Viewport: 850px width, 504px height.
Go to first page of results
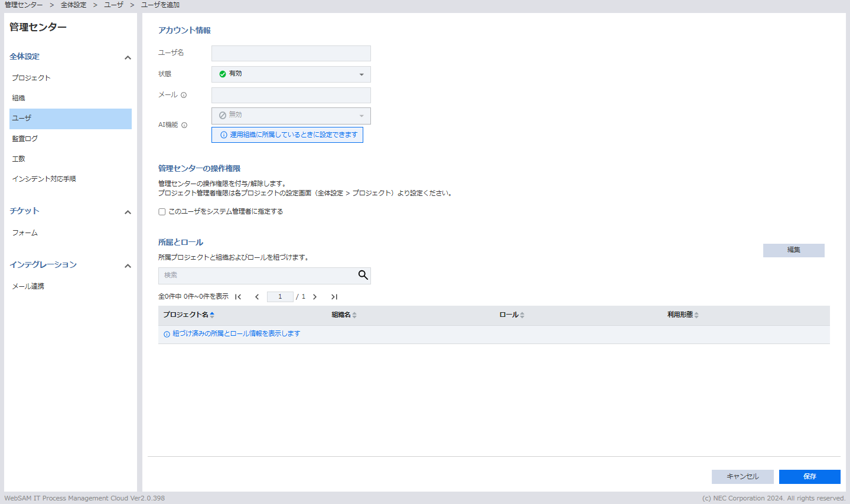238,297
